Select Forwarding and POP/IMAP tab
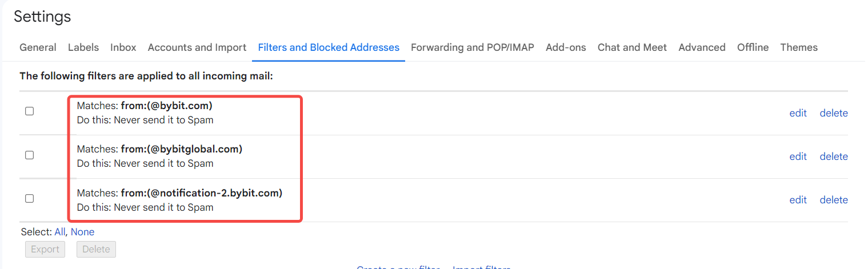Image resolution: width=868 pixels, height=269 pixels. pyautogui.click(x=473, y=47)
